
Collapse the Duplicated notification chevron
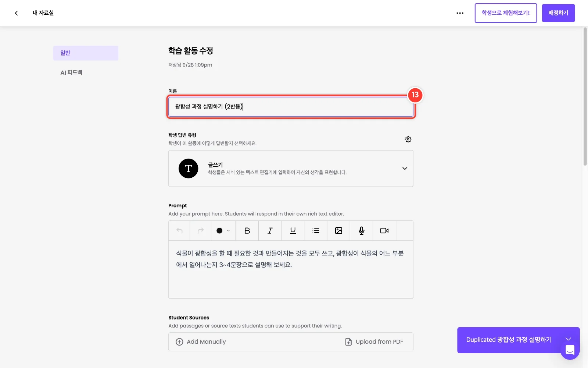(568, 339)
